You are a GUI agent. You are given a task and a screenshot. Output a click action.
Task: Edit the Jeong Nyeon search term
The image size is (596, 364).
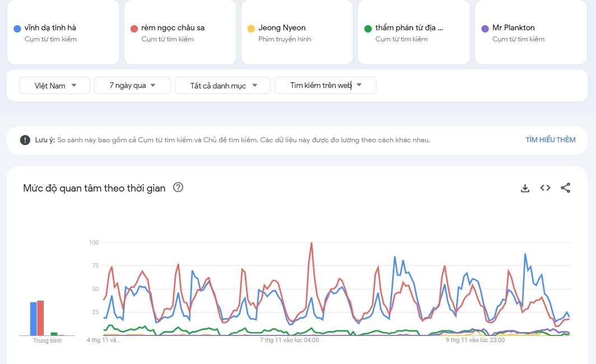297,32
